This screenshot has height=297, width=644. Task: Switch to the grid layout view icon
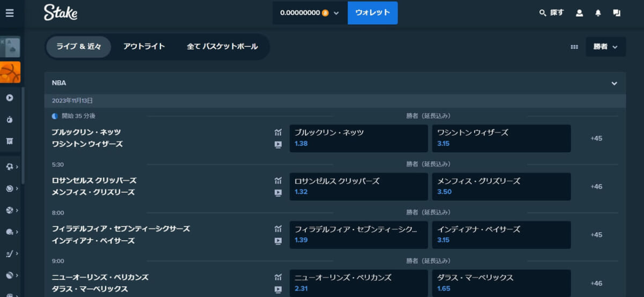coord(574,47)
